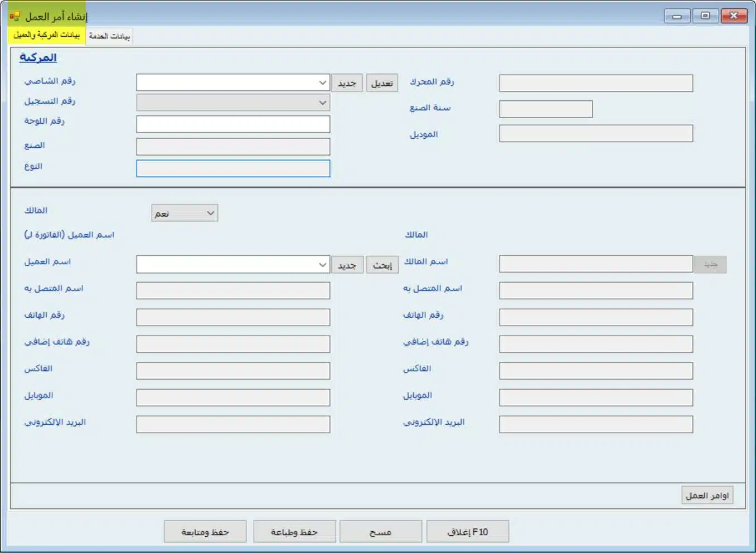
Task: Click F10 إغلاق button
Action: tap(468, 532)
